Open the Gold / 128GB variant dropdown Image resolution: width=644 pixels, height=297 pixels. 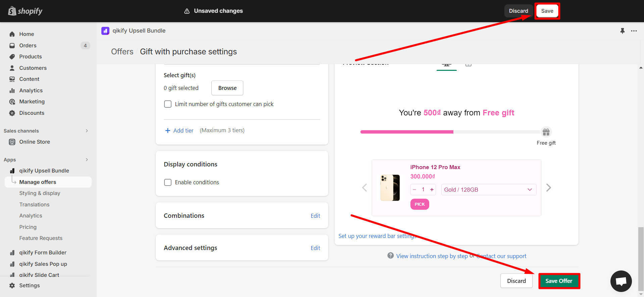(488, 190)
